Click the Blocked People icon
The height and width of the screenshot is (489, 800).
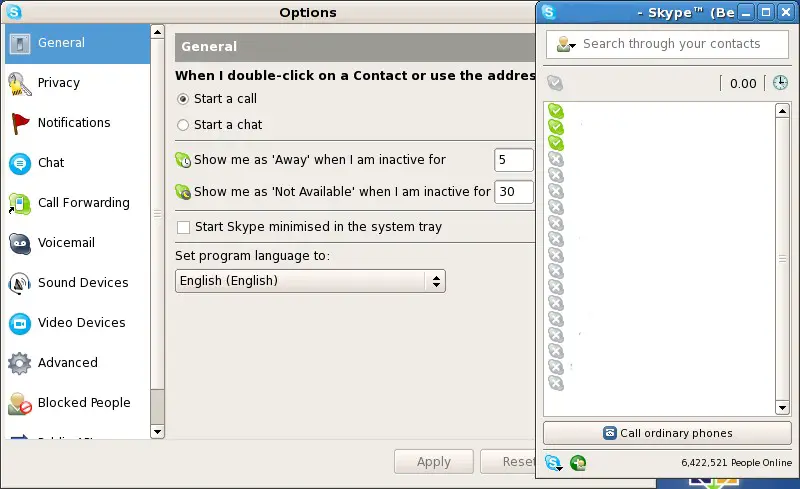pyautogui.click(x=20, y=404)
